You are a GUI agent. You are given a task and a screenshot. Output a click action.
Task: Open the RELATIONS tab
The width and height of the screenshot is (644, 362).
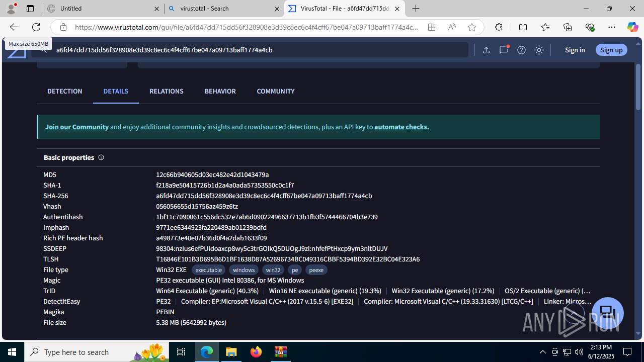pyautogui.click(x=167, y=91)
